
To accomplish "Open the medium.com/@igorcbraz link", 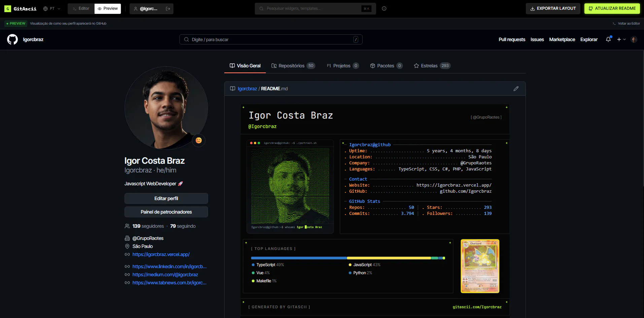I will tap(165, 275).
